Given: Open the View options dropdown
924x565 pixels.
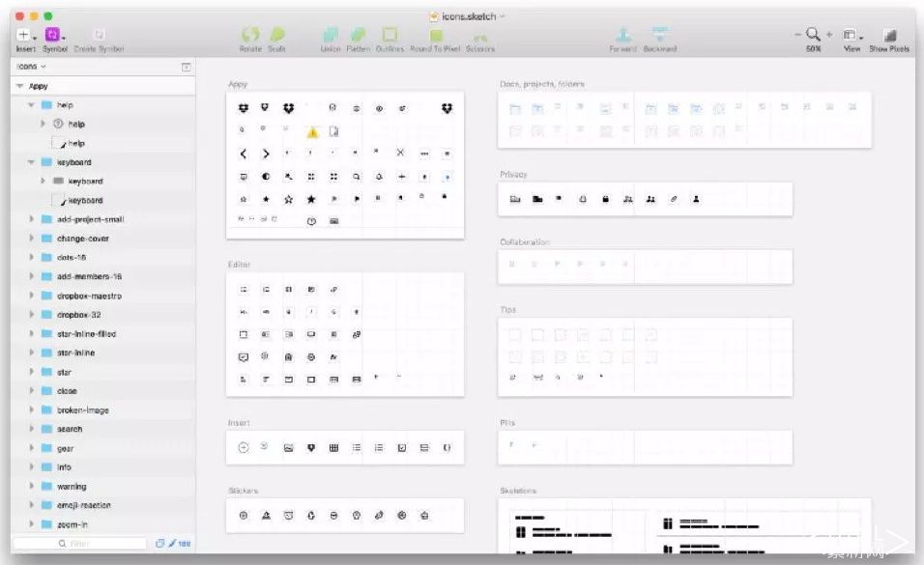Looking at the screenshot, I should [852, 35].
